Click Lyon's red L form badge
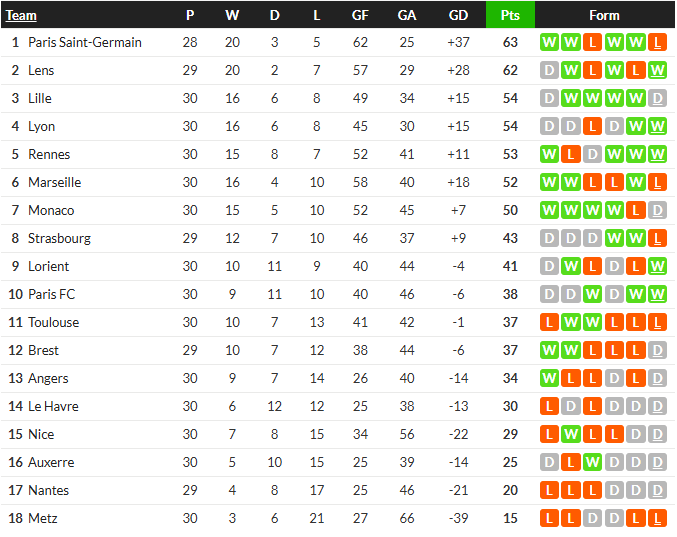This screenshot has width=677, height=537. [592, 126]
